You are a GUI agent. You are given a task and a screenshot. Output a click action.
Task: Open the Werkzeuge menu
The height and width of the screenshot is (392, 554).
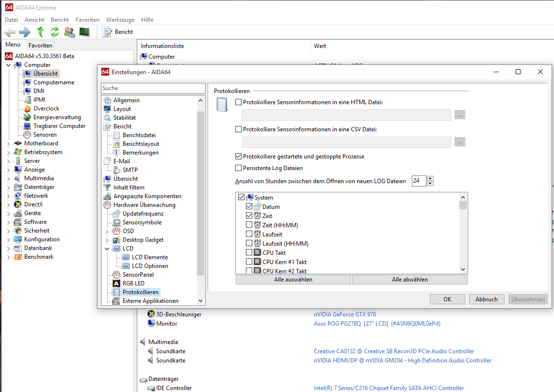(120, 20)
